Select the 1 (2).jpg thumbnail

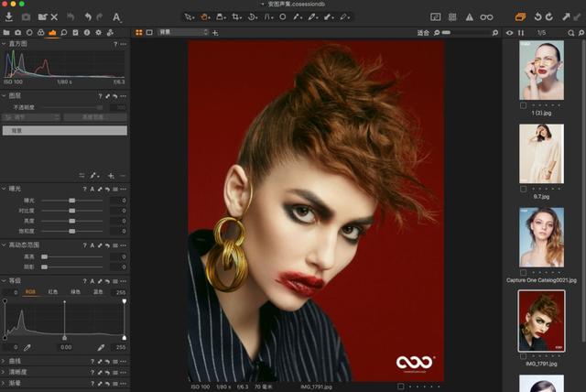(x=541, y=71)
